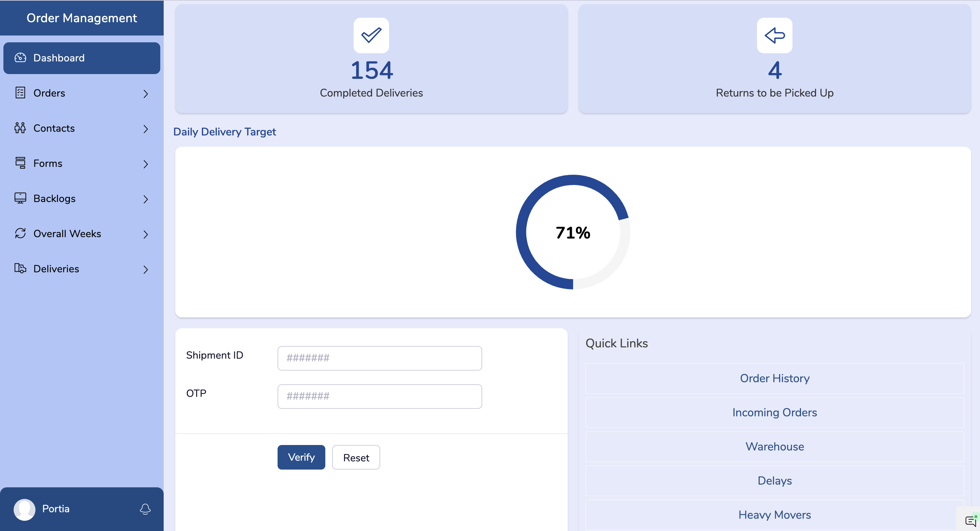Click the Returns arrow icon
This screenshot has height=531, width=980.
click(x=774, y=35)
